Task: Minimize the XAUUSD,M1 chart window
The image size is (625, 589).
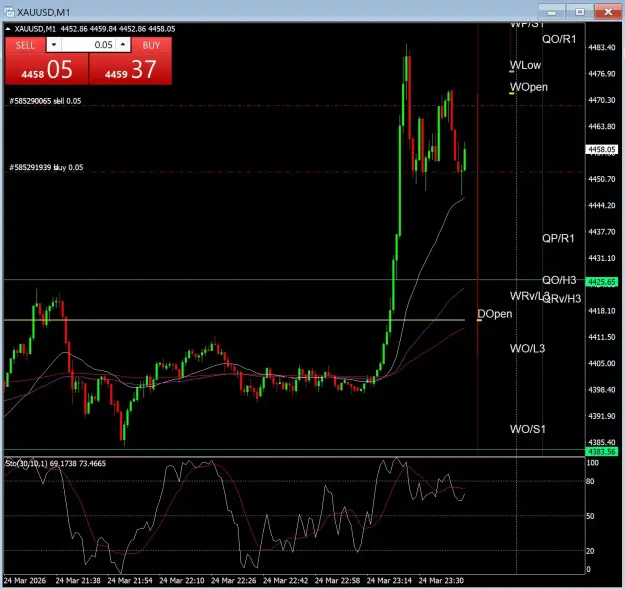Action: 551,12
